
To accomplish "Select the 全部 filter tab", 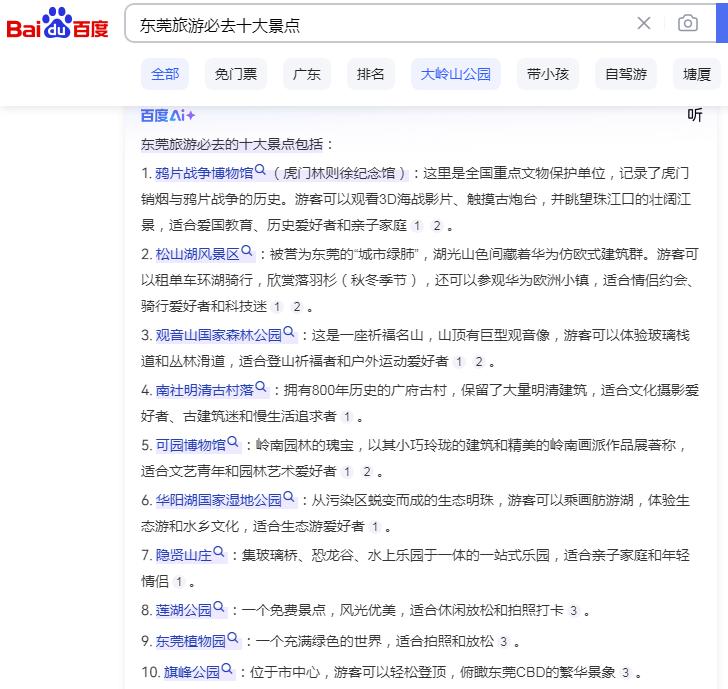I will [165, 74].
